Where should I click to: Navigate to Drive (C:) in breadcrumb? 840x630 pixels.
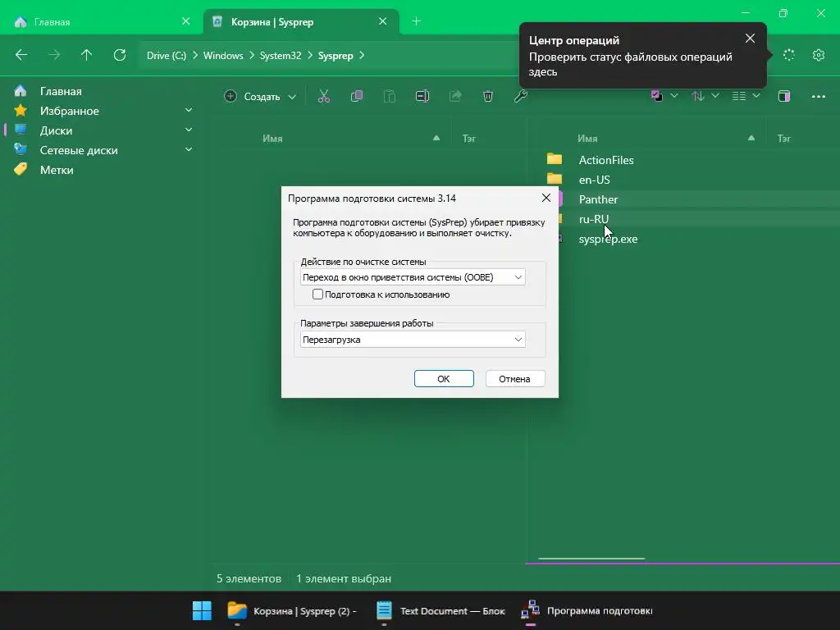point(167,56)
